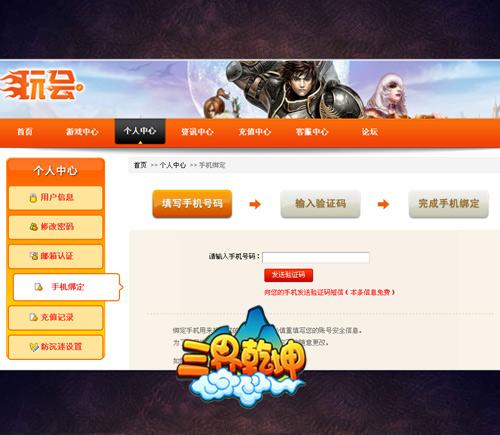The height and width of the screenshot is (435, 500).
Task: Open 充值中心 in the nav bar
Action: click(255, 132)
